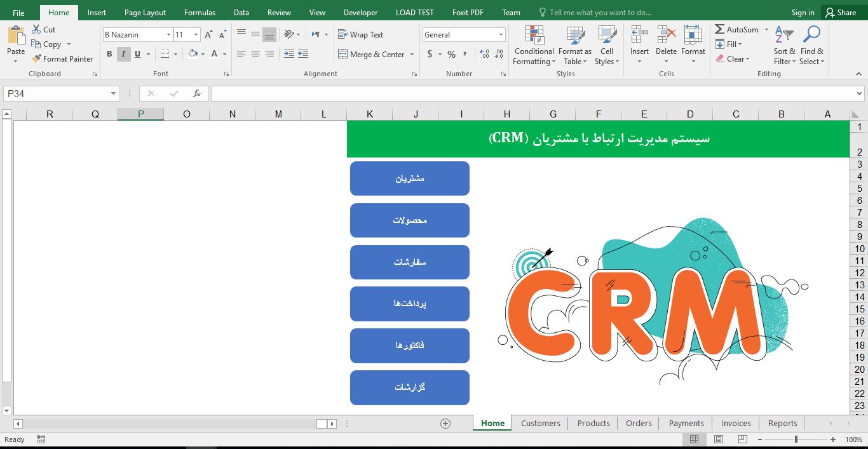Apply the Borders icon
This screenshot has width=868, height=449.
[x=165, y=54]
